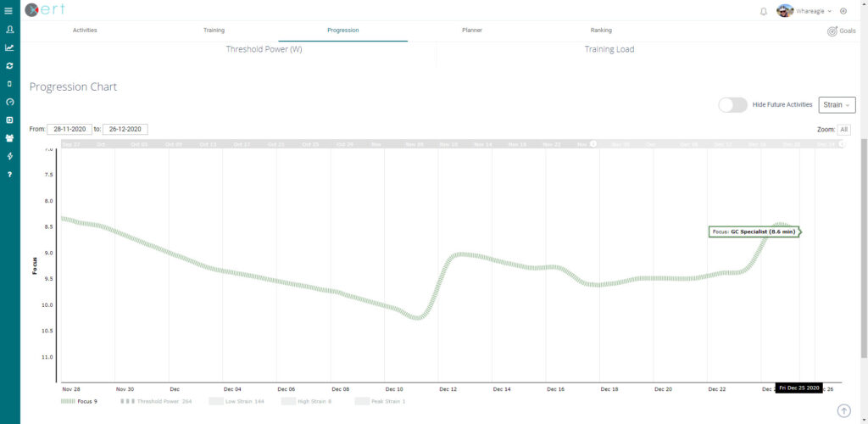The height and width of the screenshot is (424, 868).
Task: Open the question mark help icon
Action: pos(9,174)
